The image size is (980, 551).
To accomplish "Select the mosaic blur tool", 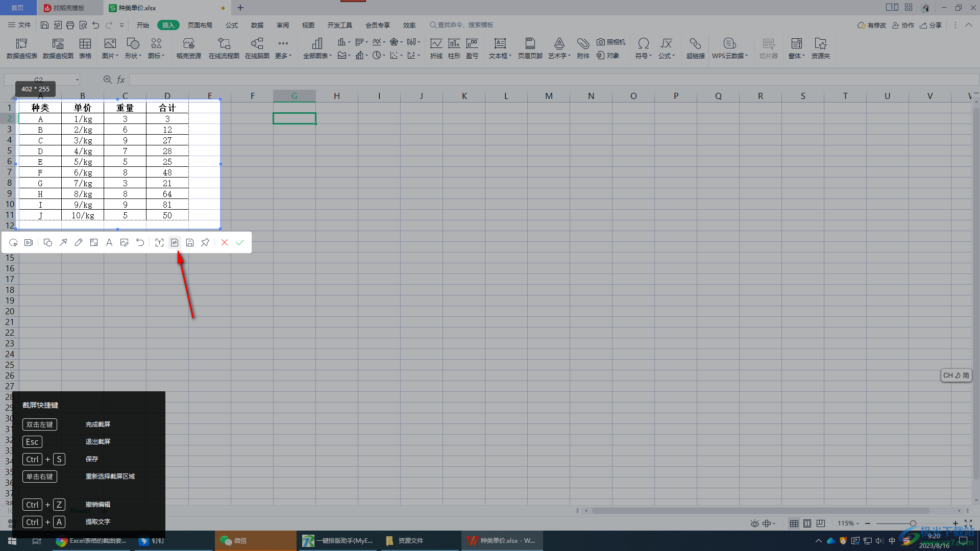I will tap(94, 243).
